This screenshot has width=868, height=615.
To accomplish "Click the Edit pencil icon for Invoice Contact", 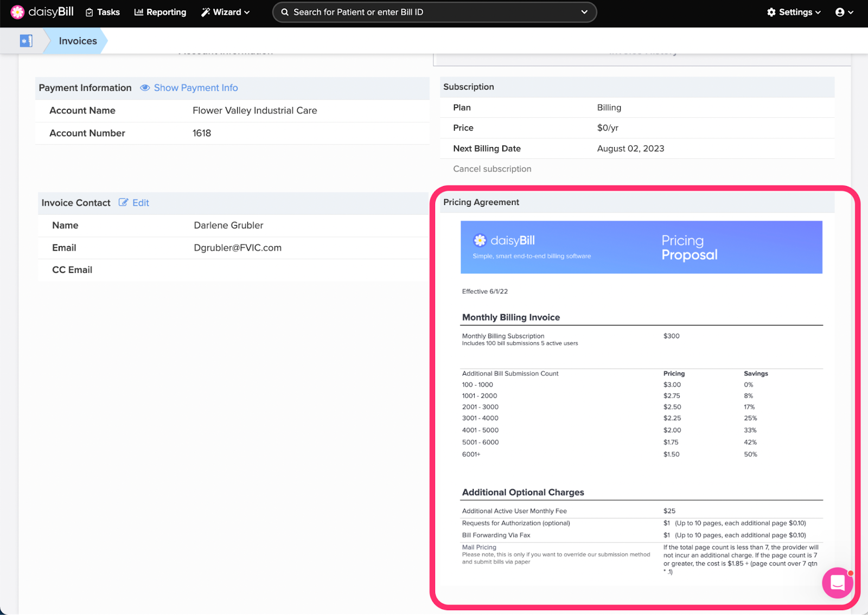I will (x=124, y=202).
